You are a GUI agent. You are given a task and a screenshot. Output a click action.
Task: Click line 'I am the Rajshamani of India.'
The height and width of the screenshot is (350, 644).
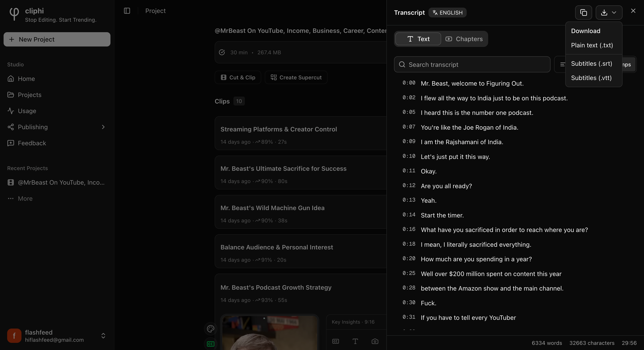(x=462, y=142)
